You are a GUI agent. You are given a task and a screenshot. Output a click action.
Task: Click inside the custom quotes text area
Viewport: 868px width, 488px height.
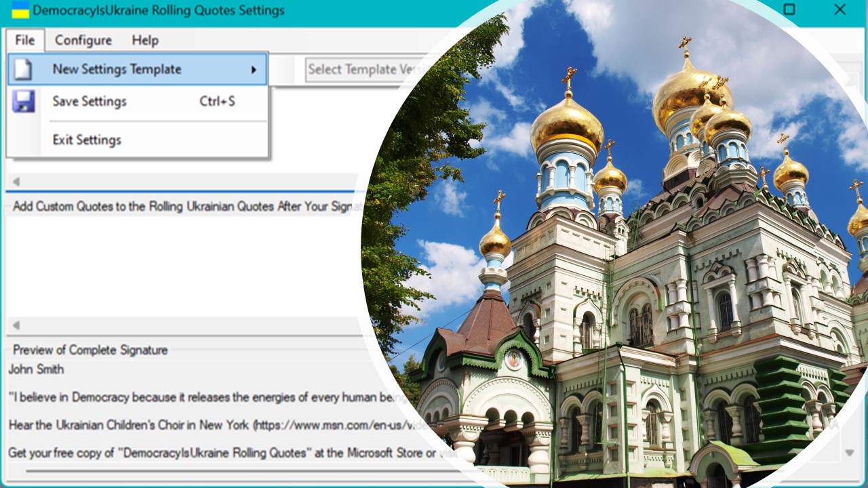pyautogui.click(x=183, y=266)
